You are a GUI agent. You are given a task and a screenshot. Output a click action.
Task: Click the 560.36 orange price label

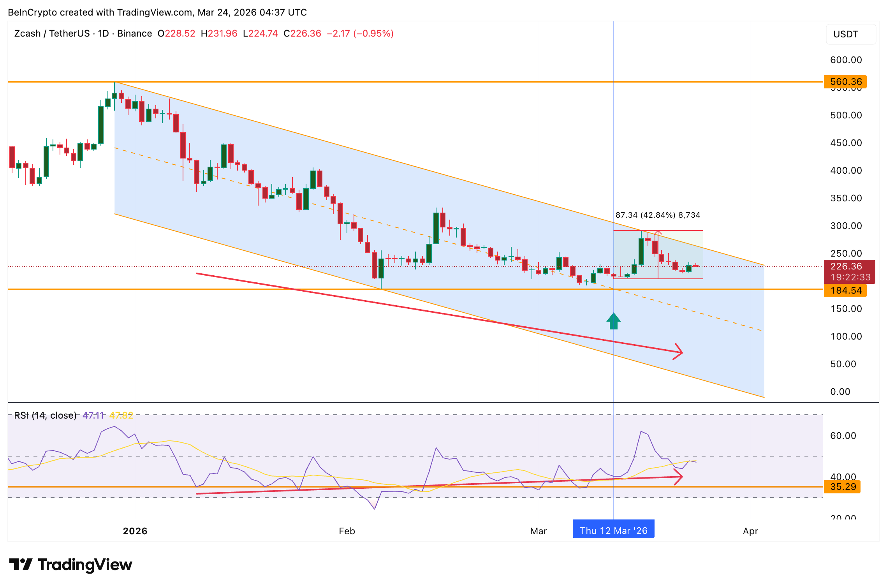coord(845,82)
